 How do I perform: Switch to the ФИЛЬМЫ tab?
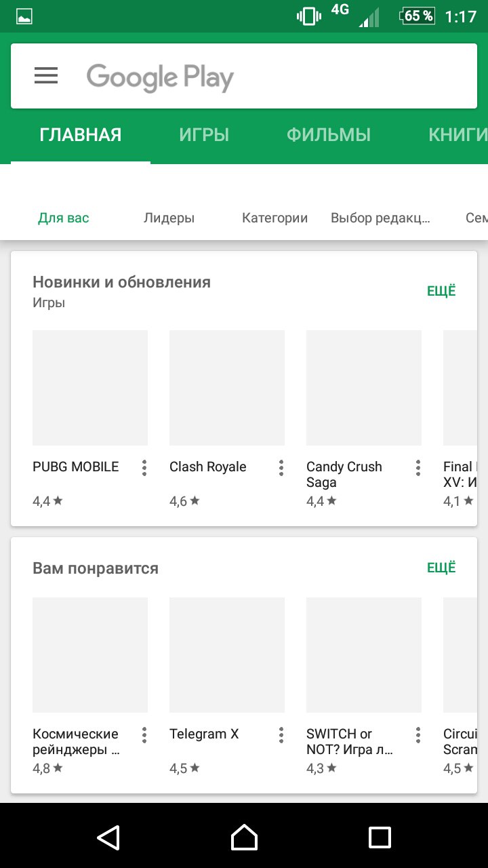(x=329, y=135)
